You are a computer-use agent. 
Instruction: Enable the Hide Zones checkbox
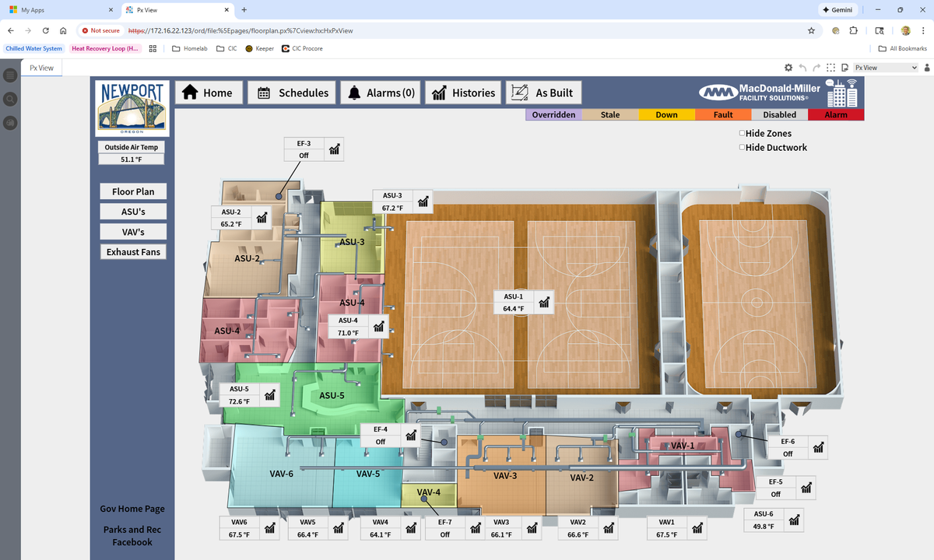coord(742,134)
